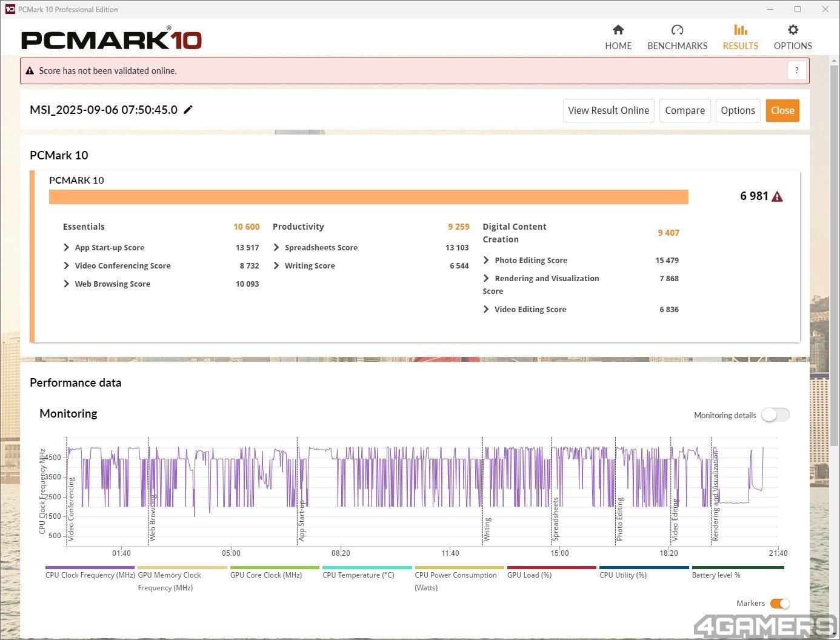This screenshot has height=640, width=840.
Task: Click the pencil icon to rename result
Action: pos(188,110)
